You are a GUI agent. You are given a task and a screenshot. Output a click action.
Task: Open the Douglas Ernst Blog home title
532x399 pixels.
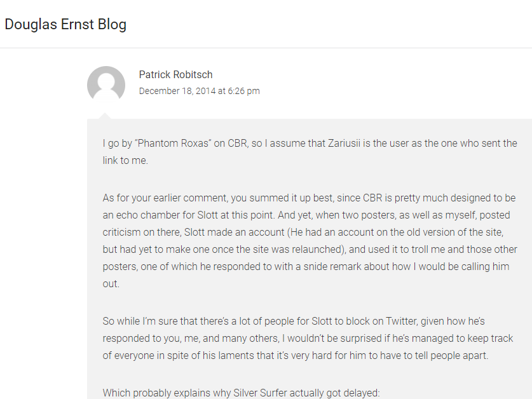coord(65,24)
